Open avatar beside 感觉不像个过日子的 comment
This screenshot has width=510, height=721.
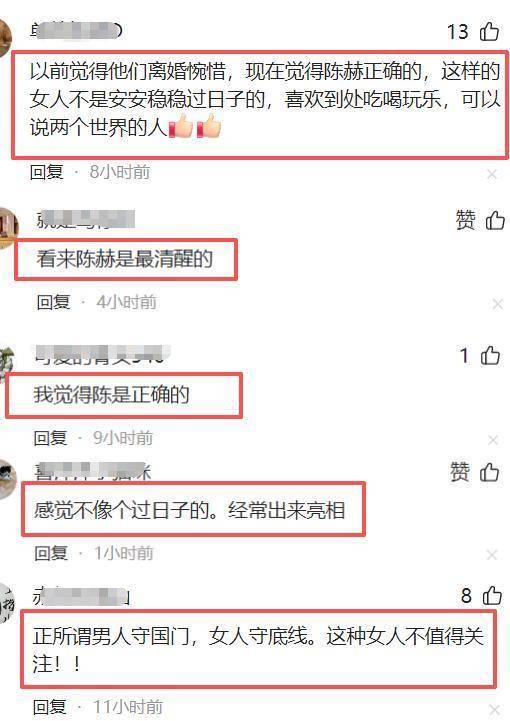(7, 479)
